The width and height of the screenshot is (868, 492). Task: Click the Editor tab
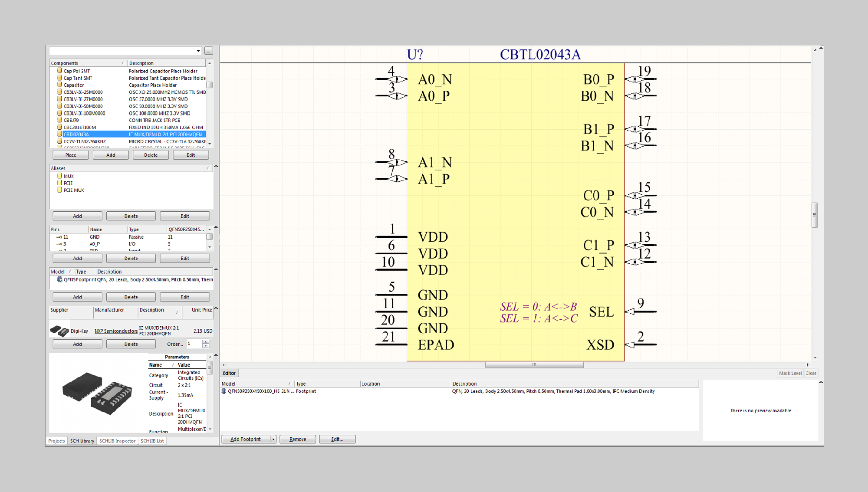(229, 373)
